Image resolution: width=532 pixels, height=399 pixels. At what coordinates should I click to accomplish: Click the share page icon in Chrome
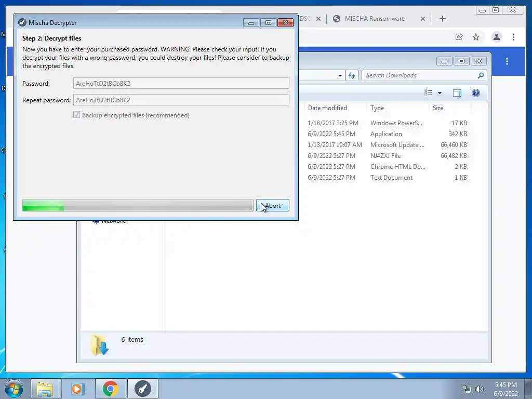[459, 37]
